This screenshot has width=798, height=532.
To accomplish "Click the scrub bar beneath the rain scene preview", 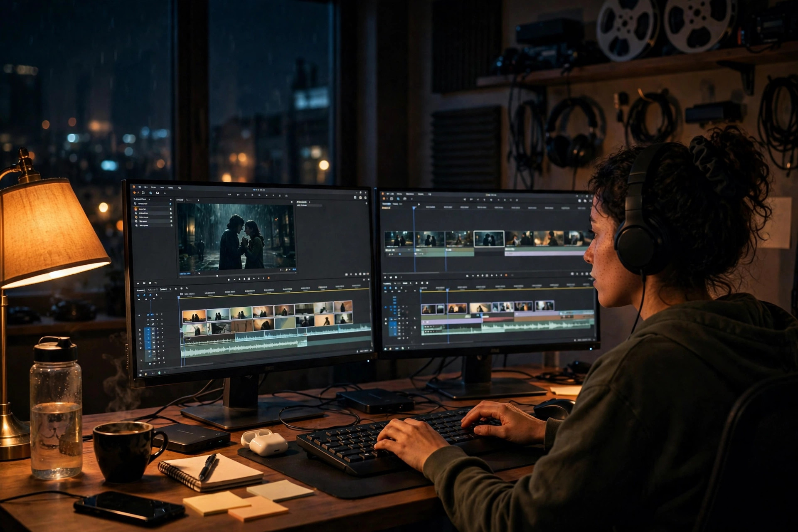I will [237, 276].
